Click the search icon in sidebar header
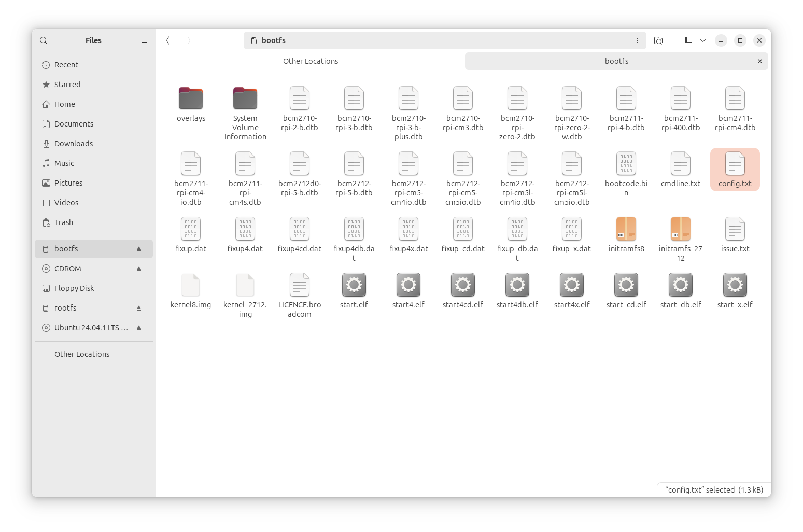The height and width of the screenshot is (532, 803). point(44,40)
